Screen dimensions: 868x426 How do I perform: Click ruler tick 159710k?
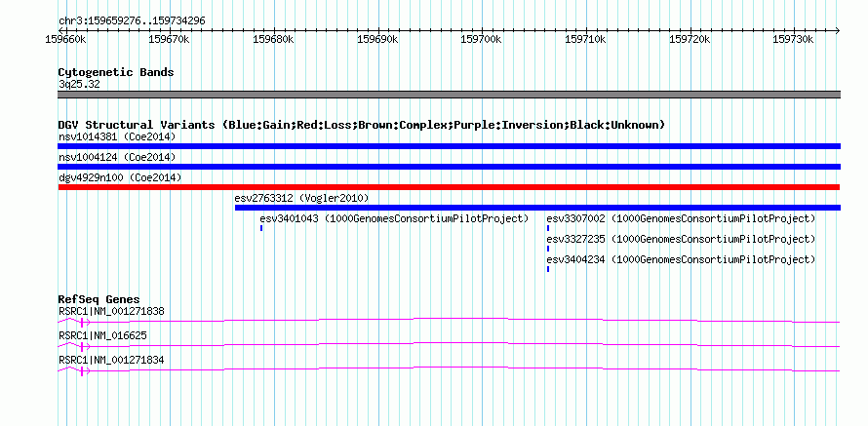[x=585, y=39]
